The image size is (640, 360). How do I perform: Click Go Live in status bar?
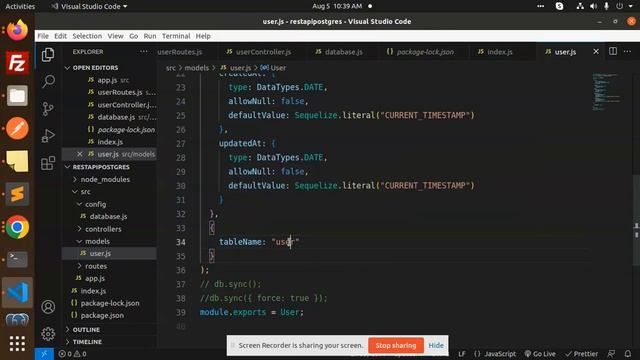coord(540,353)
